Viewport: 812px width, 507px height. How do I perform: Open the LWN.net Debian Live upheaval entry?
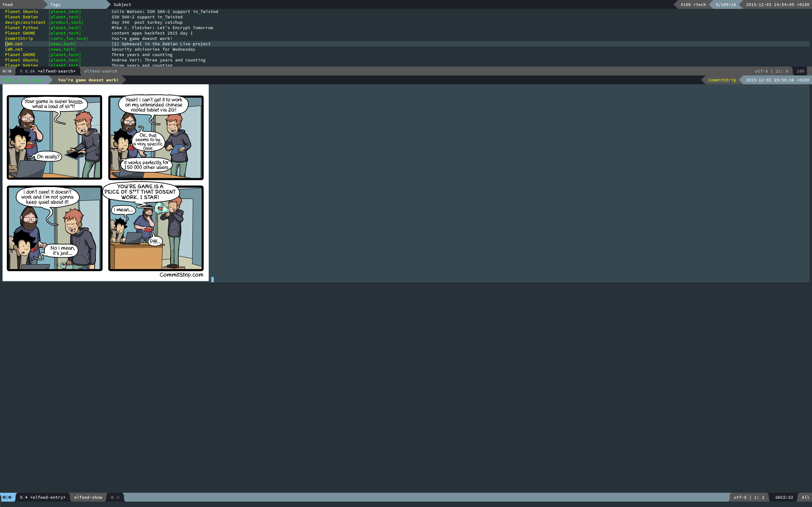pos(161,44)
